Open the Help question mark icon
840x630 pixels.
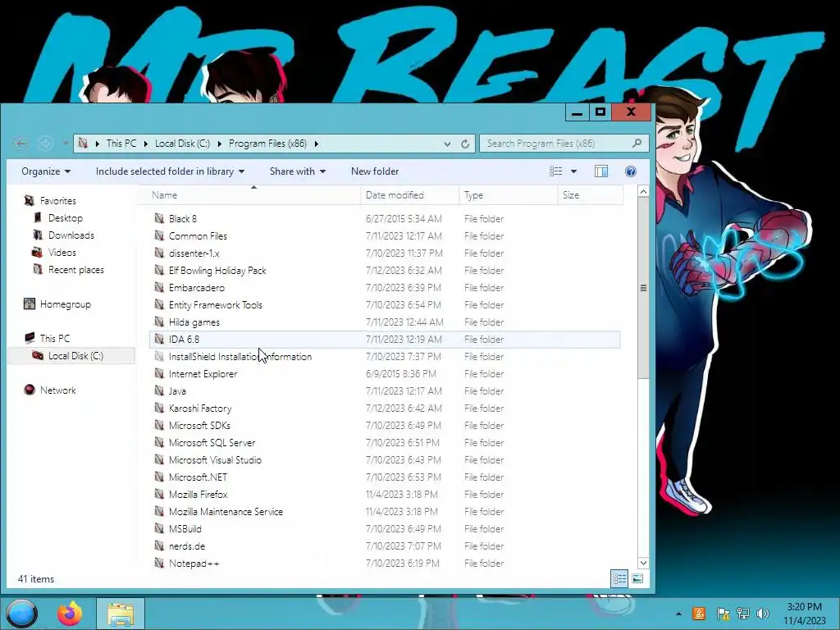(x=631, y=171)
